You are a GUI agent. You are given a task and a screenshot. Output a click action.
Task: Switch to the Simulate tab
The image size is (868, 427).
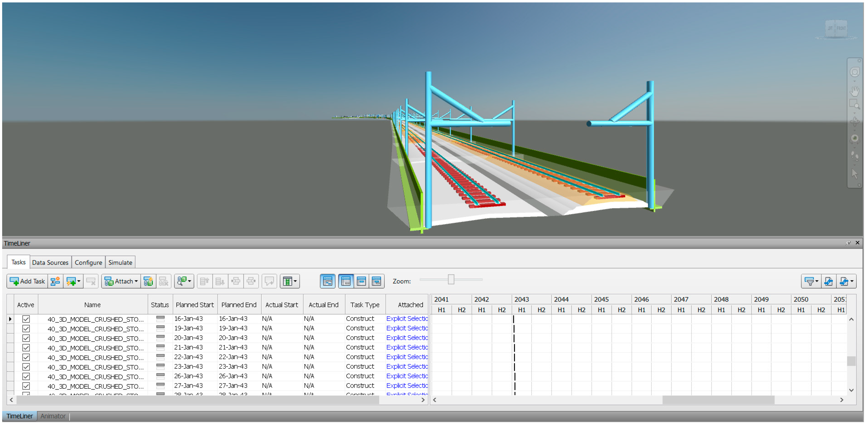120,262
